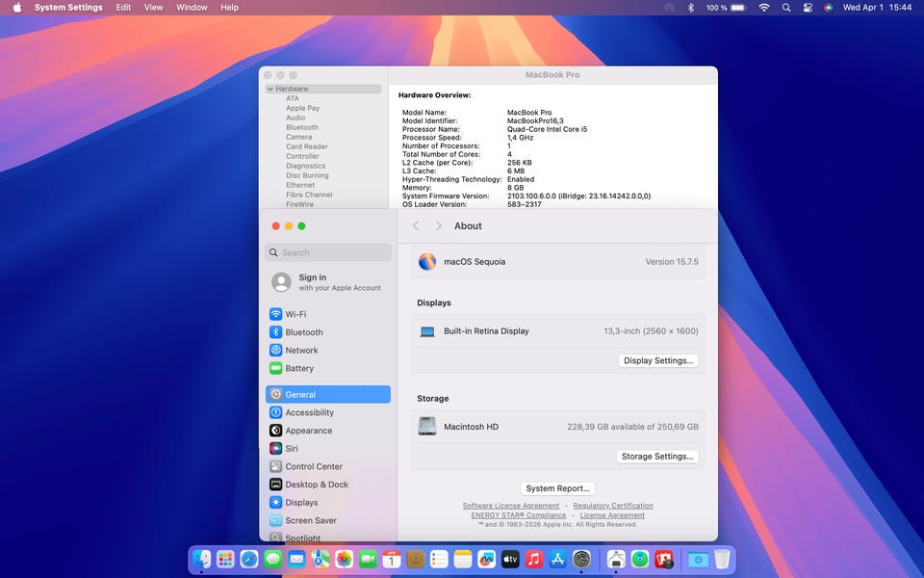924x578 pixels.
Task: Open the Help menu
Action: [x=229, y=8]
